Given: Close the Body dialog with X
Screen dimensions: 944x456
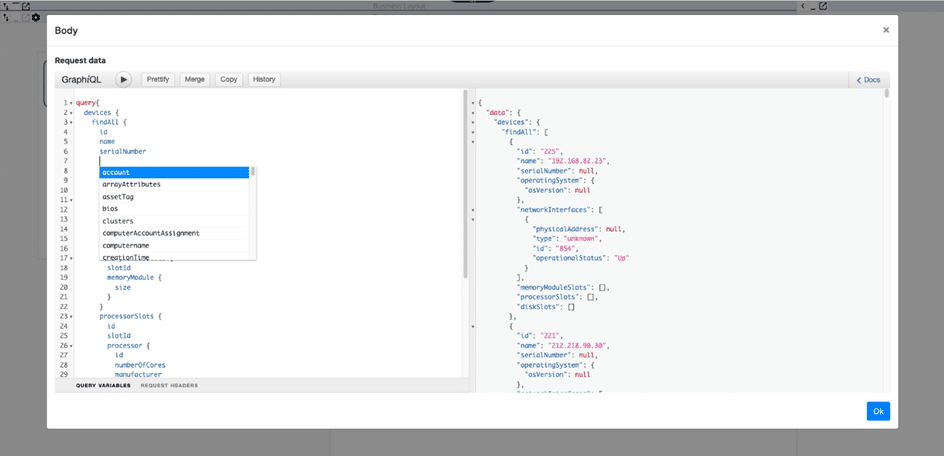Looking at the screenshot, I should point(885,30).
